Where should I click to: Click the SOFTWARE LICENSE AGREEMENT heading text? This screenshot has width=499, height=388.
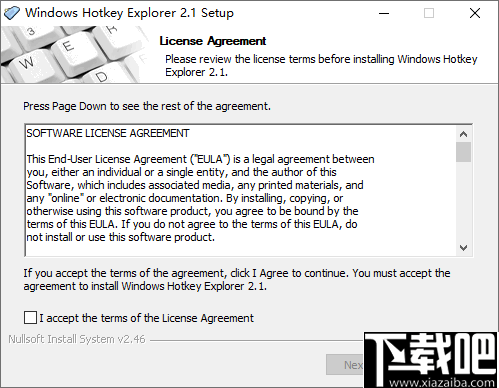pyautogui.click(x=108, y=133)
